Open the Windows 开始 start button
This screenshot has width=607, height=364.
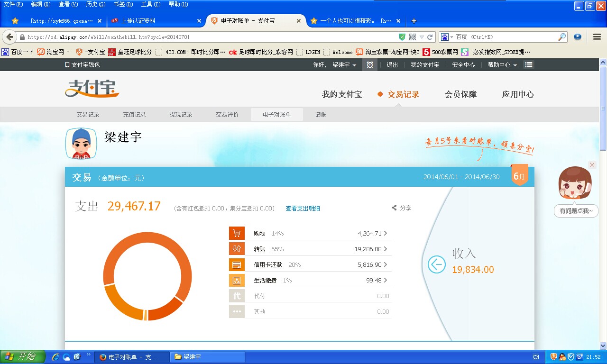pos(23,357)
